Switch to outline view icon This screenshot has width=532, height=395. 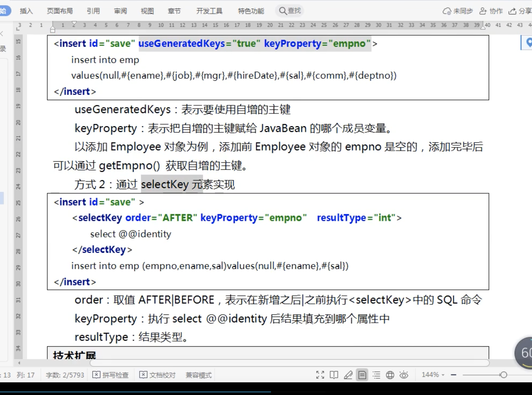coord(376,375)
